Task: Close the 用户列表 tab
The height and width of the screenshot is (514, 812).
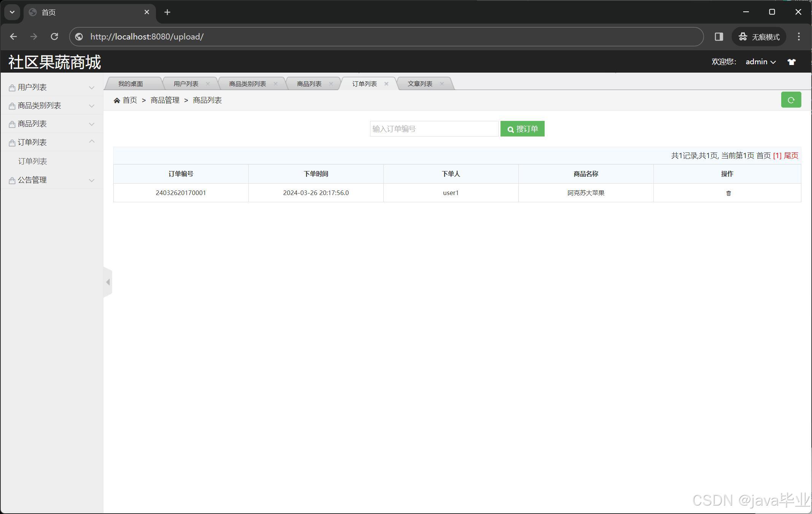Action: pos(208,84)
